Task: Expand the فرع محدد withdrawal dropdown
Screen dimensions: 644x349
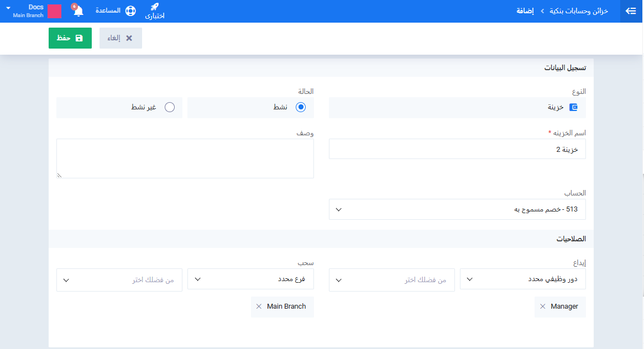Action: (250, 279)
